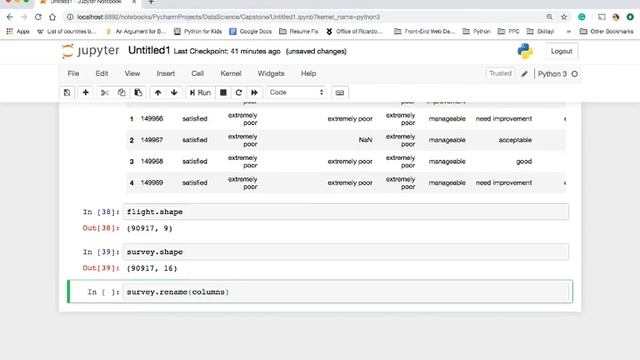Image resolution: width=640 pixels, height=360 pixels.
Task: Run the selected cell
Action: (200, 93)
